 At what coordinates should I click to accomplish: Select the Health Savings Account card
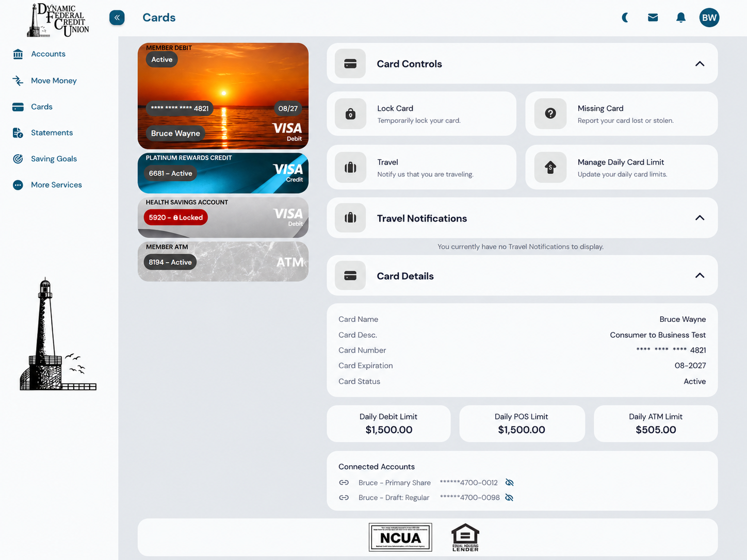pos(223,218)
